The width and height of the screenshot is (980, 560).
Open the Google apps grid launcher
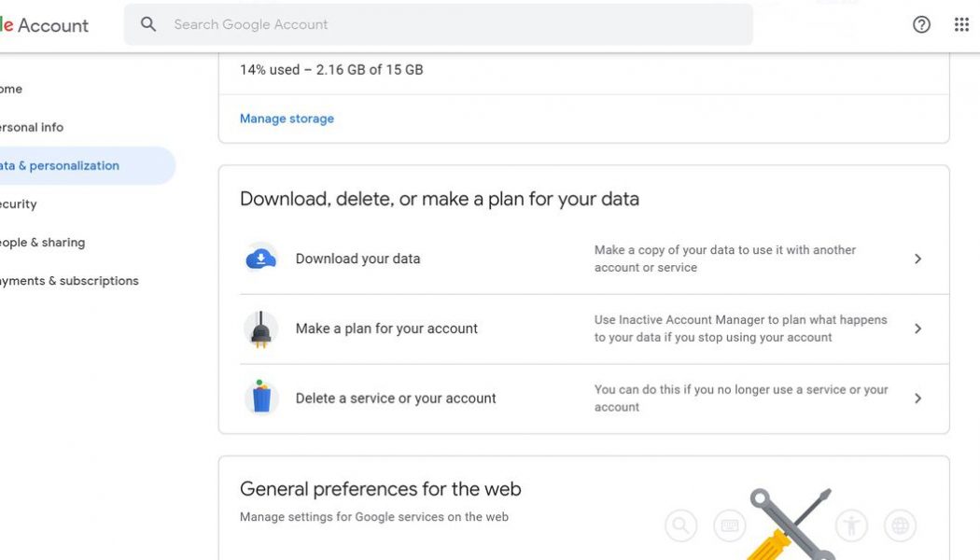961,24
